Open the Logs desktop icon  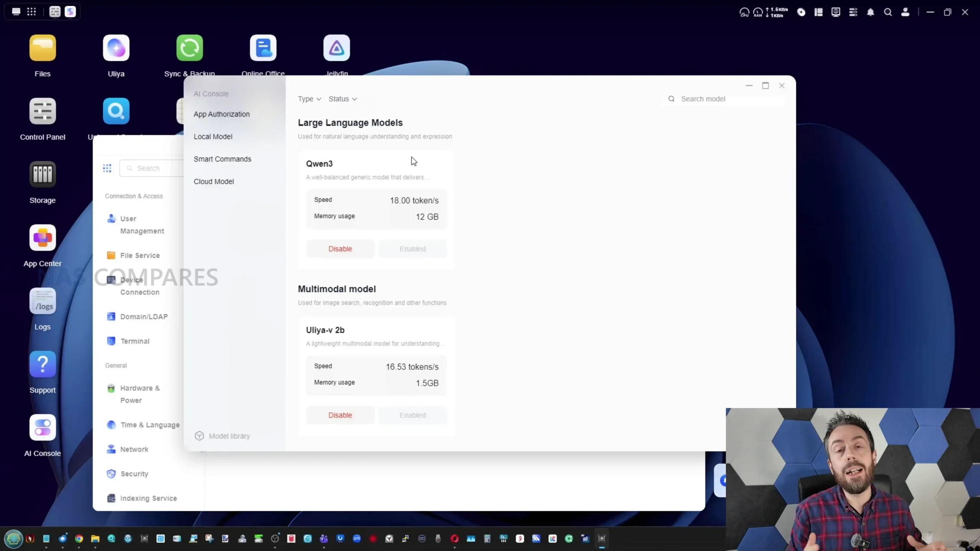click(x=42, y=301)
